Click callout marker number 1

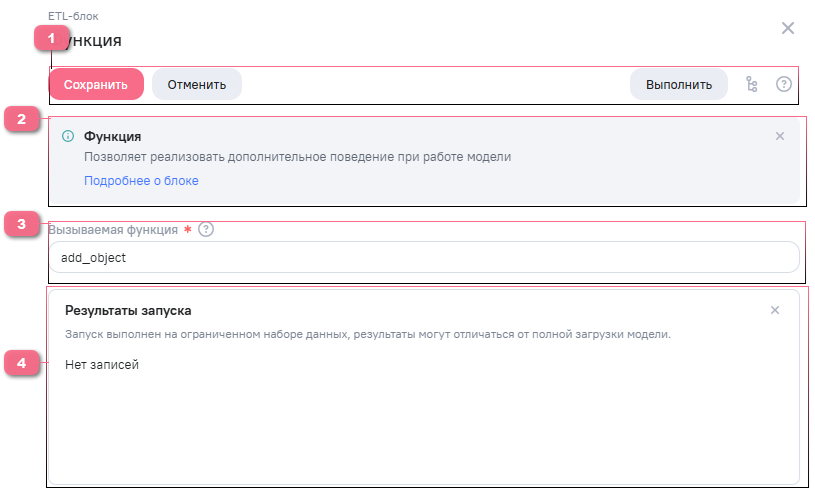(52, 38)
